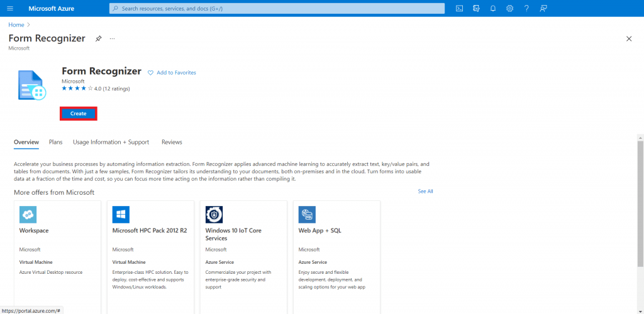Open Cloud Shell from top bar
Screen dimensions: 644x314
pyautogui.click(x=460, y=8)
